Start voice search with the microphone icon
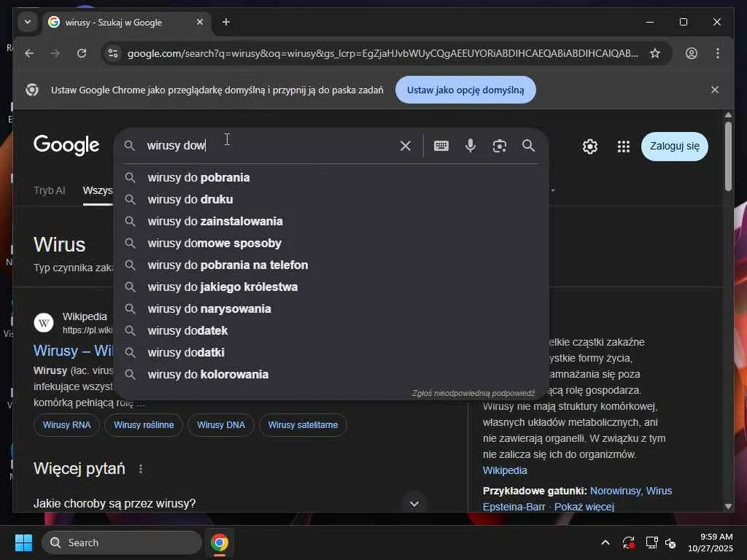The width and height of the screenshot is (747, 560). 471,146
